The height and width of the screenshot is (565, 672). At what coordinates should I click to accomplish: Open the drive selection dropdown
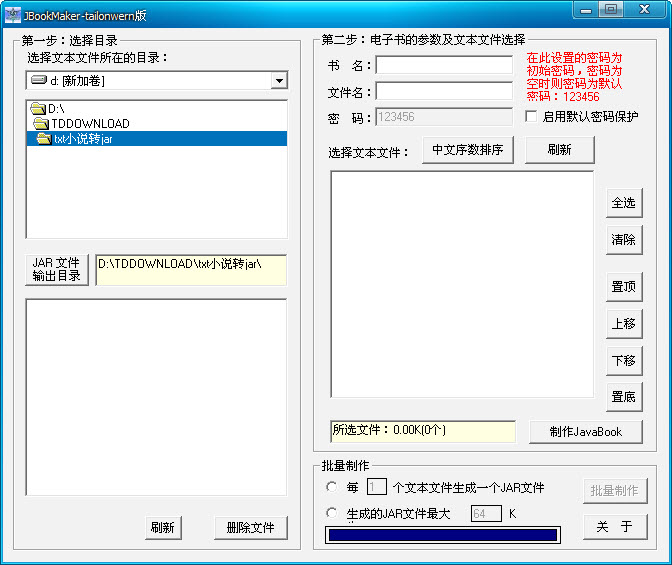click(279, 81)
